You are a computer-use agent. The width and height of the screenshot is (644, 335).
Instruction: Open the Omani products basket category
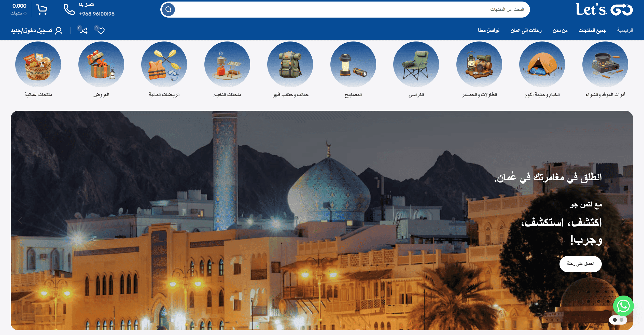pos(38,64)
